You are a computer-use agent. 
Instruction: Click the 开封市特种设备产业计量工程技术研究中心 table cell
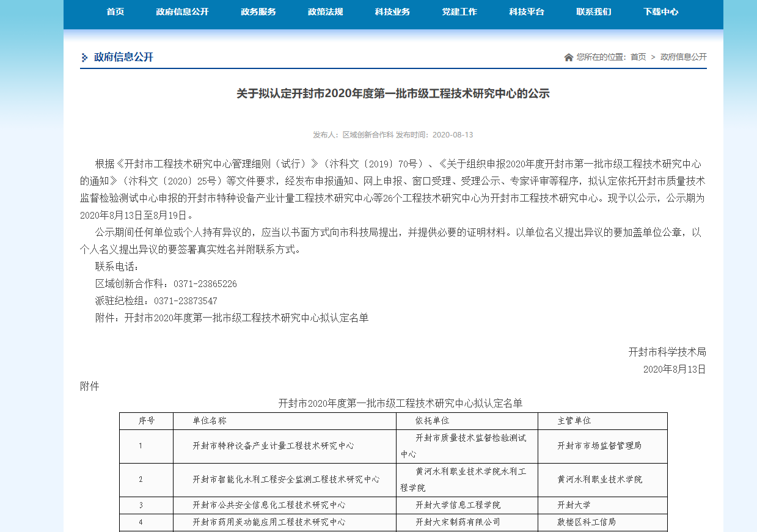tap(273, 446)
